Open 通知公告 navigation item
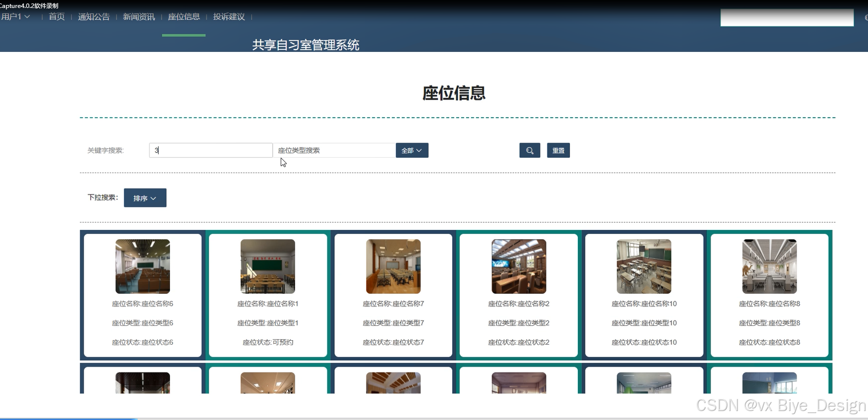Viewport: 868px width, 420px height. [x=94, y=16]
